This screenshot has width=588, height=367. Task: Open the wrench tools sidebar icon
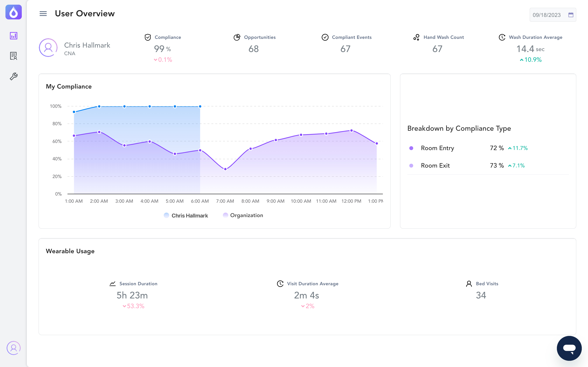[14, 77]
